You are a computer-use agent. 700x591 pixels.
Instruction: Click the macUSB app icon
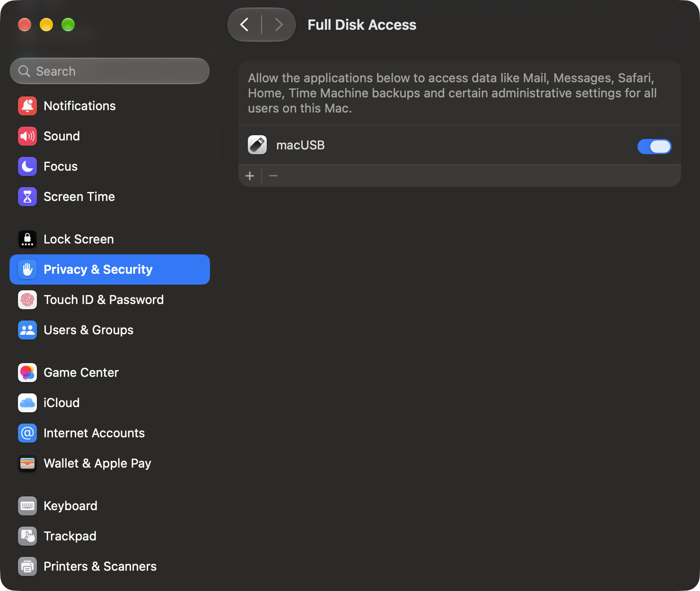[x=257, y=145]
